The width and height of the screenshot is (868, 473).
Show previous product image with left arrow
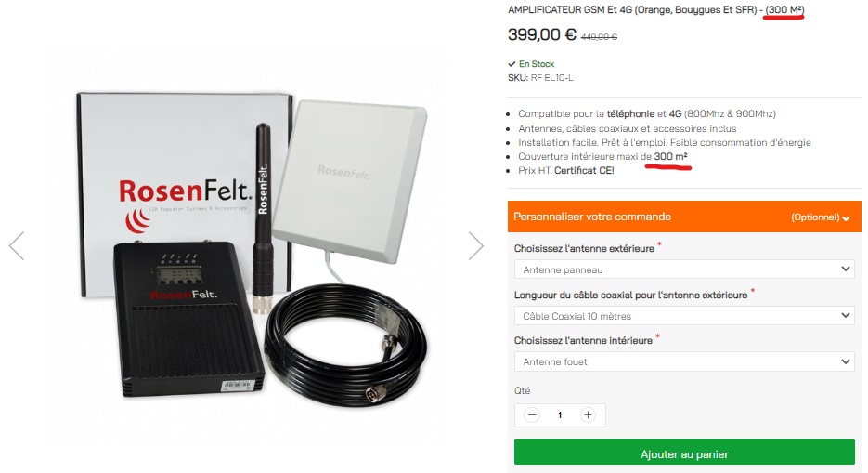[17, 246]
